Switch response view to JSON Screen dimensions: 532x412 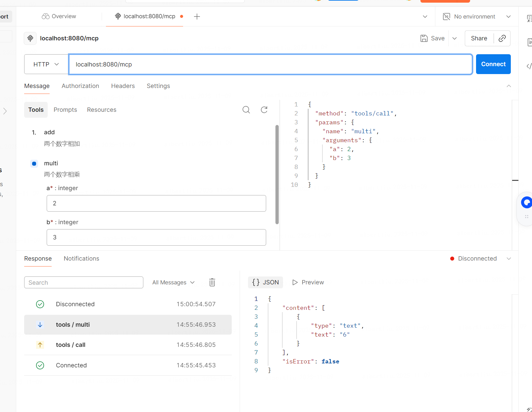266,282
